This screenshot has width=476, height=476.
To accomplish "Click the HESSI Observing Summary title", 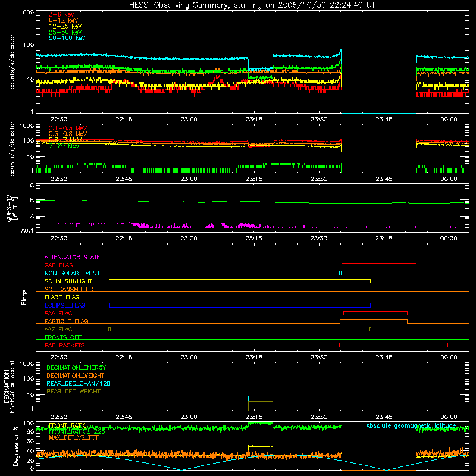I will point(252,5).
